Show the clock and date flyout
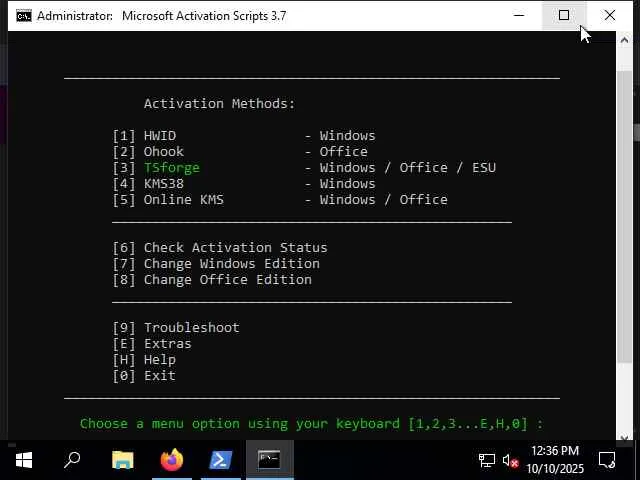This screenshot has width=640, height=480. (555, 460)
